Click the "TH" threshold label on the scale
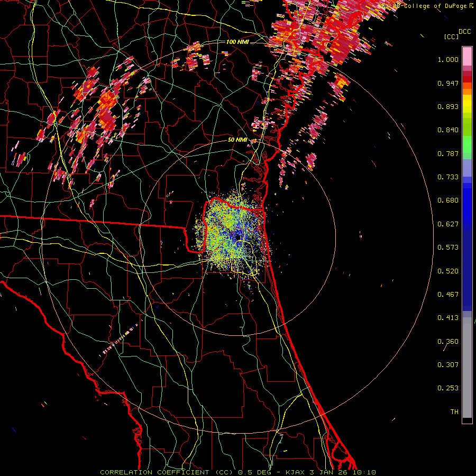476x476 pixels. 454,412
